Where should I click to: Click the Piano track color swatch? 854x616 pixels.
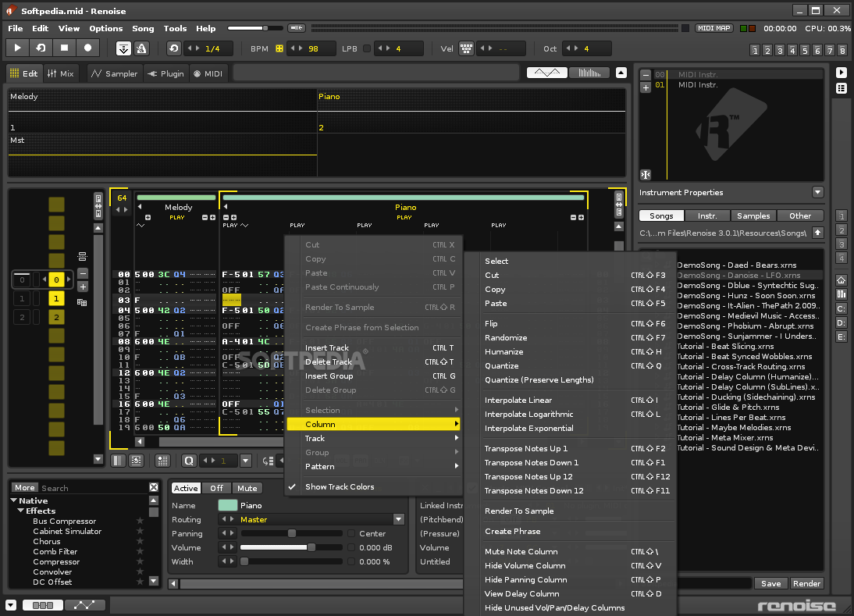click(x=228, y=505)
